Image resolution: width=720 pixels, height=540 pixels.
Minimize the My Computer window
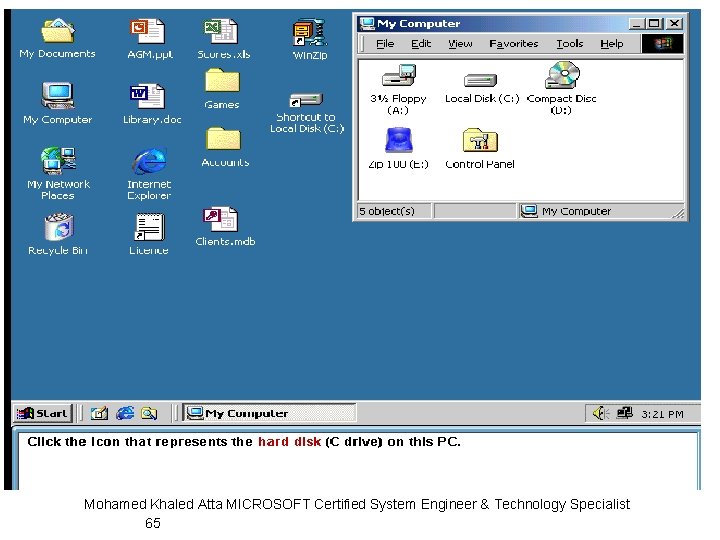pos(636,23)
